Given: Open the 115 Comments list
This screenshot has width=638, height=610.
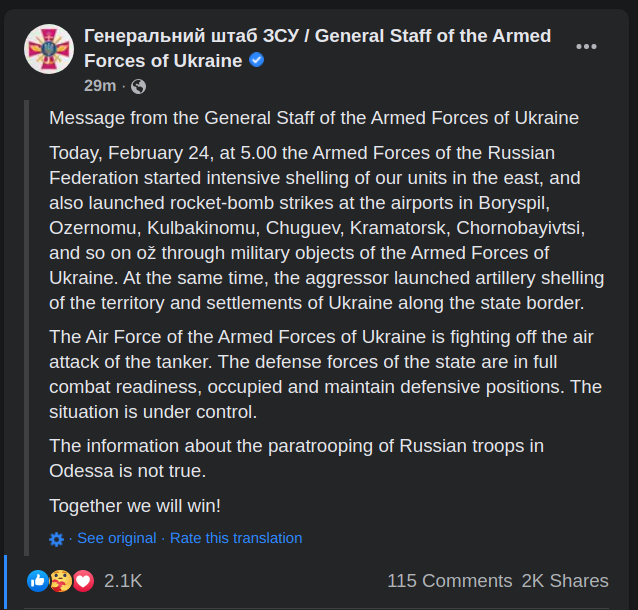Looking at the screenshot, I should tap(450, 581).
